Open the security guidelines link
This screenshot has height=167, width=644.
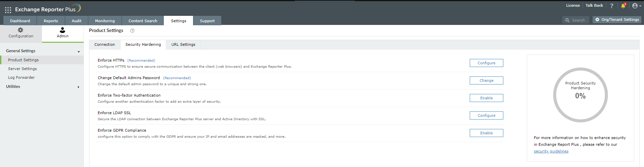tap(551, 151)
